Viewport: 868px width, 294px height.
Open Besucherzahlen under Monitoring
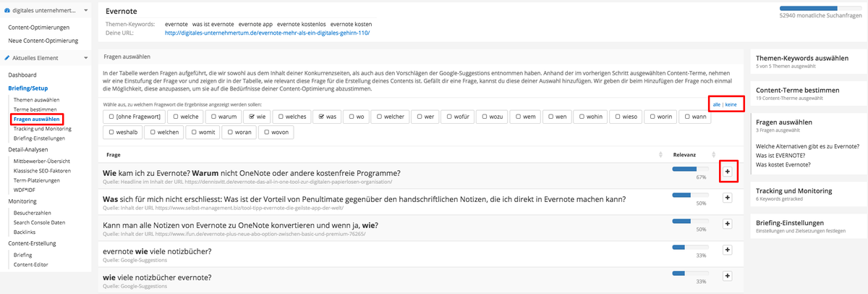coord(34,213)
